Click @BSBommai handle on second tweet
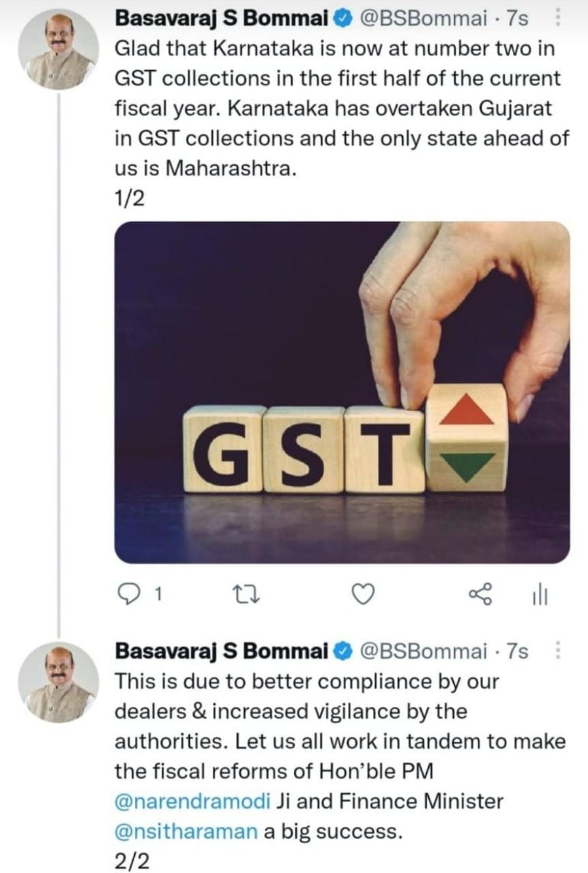Image resolution: width=588 pixels, height=873 pixels. (423, 652)
